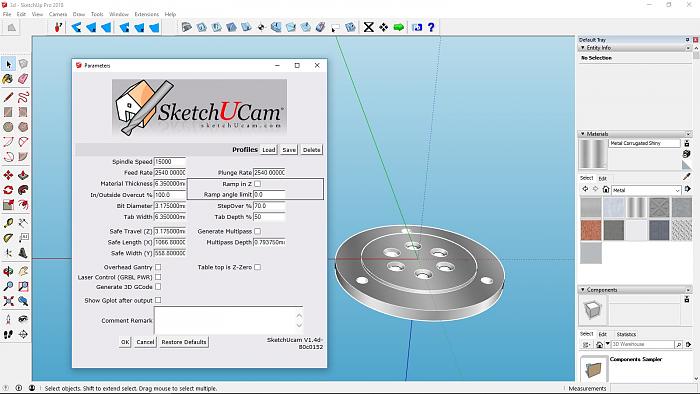Click the Delete profile button

pos(311,150)
